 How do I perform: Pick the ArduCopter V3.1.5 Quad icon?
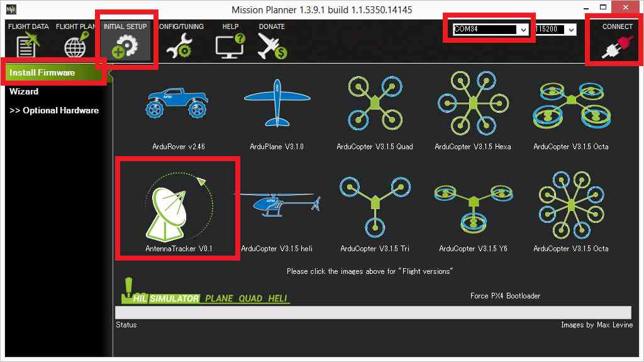(x=375, y=102)
